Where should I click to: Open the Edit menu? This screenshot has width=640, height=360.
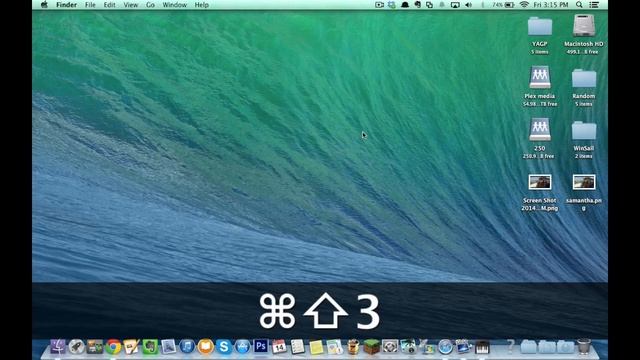109,5
